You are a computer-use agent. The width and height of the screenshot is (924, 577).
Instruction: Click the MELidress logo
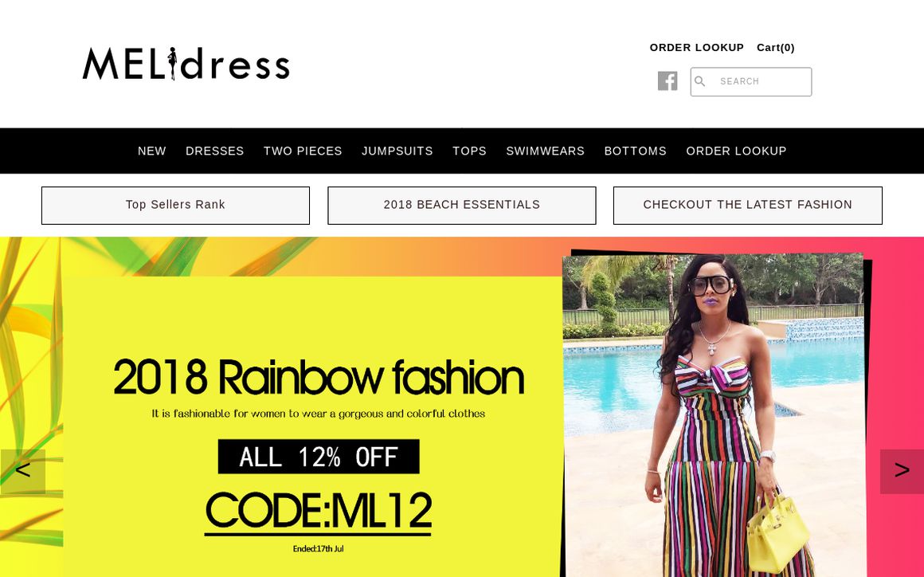point(186,64)
